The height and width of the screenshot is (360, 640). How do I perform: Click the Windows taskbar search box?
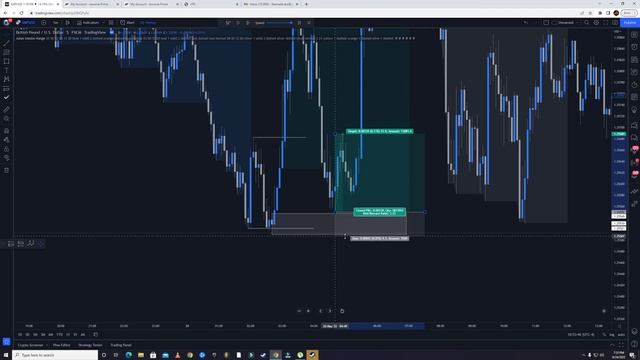[x=55, y=355]
